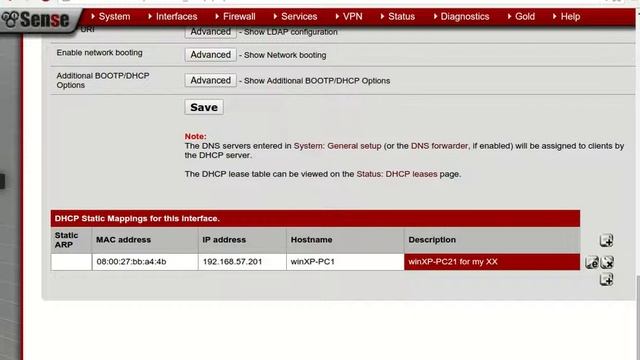Viewport: 640px width, 360px height.
Task: Select description 'winXP-PC21 for my XX'
Action: [x=492, y=262]
